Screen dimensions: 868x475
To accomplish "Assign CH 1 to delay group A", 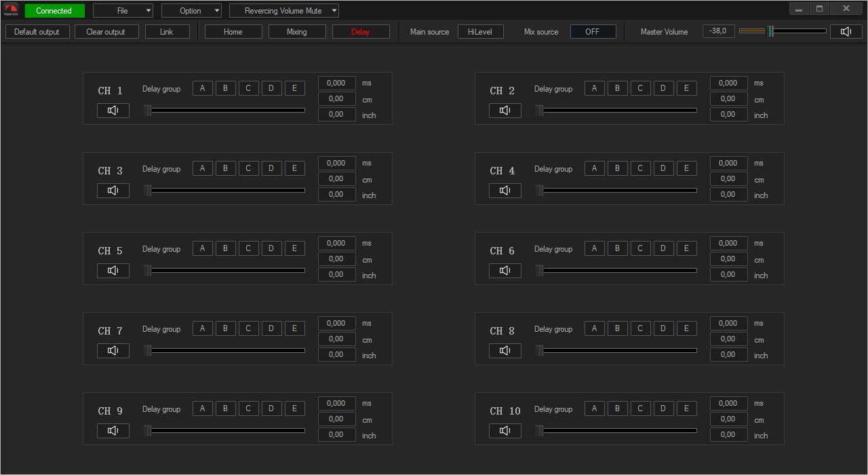I will pos(202,88).
